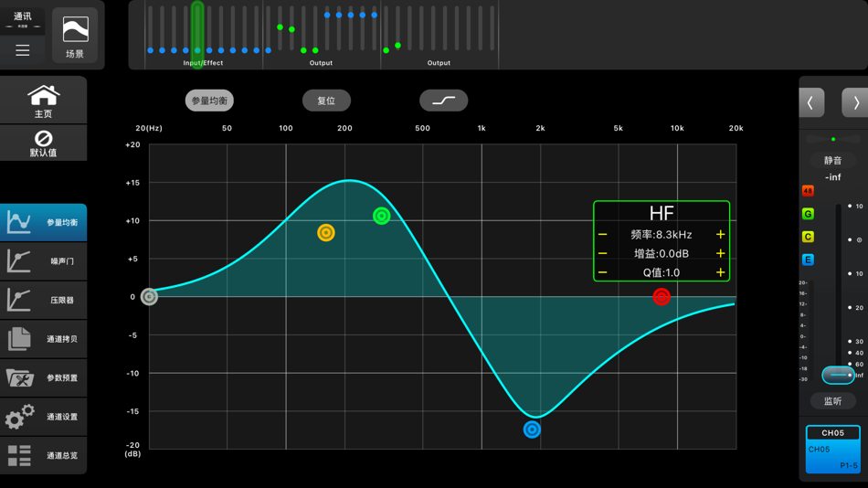This screenshot has height=488, width=868.
Task: Increase HF frequency with plus
Action: 720,234
